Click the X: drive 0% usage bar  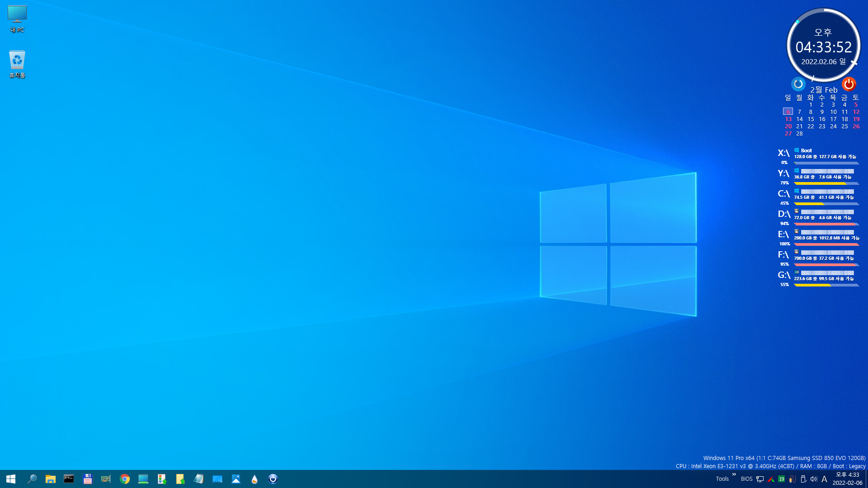[x=826, y=163]
